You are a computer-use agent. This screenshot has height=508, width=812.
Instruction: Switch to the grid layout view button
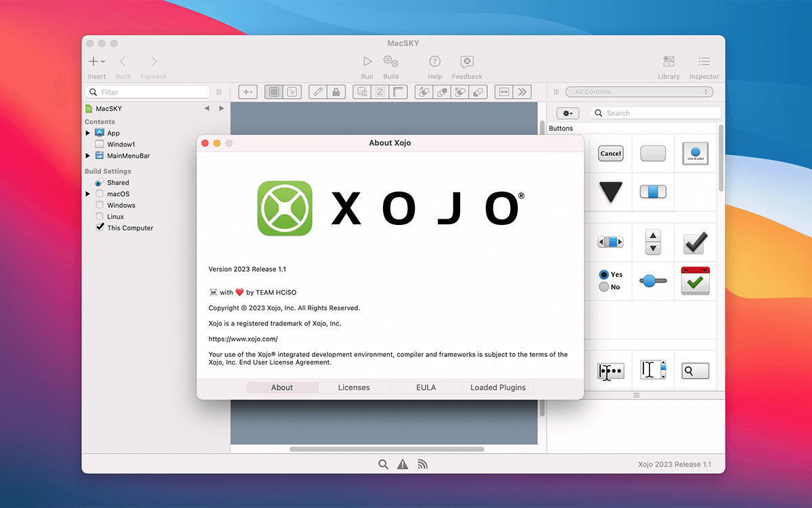coord(273,92)
